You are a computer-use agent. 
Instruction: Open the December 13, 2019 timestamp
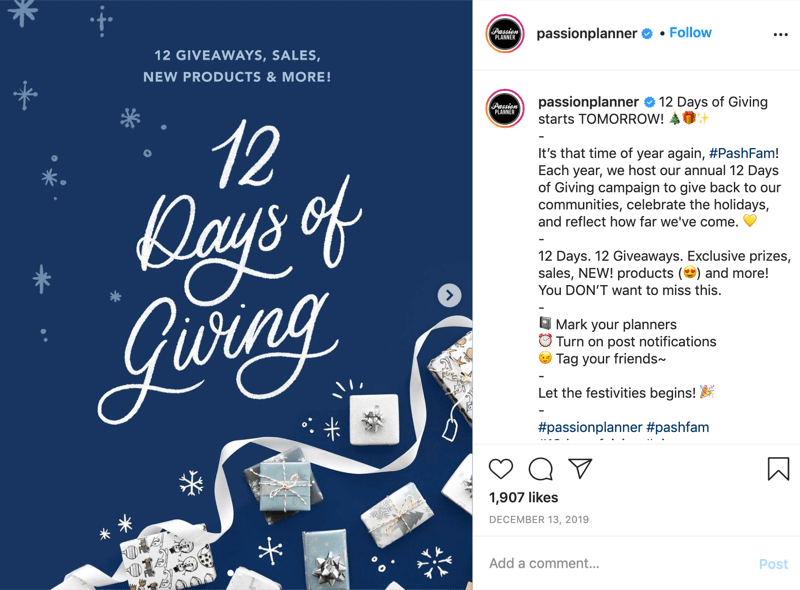539,520
